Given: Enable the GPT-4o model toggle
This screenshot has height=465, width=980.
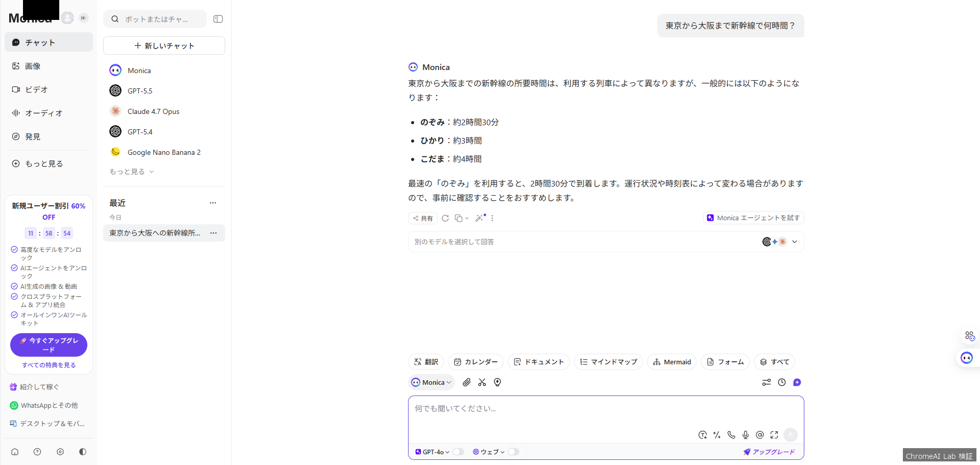Looking at the screenshot, I should pyautogui.click(x=458, y=452).
